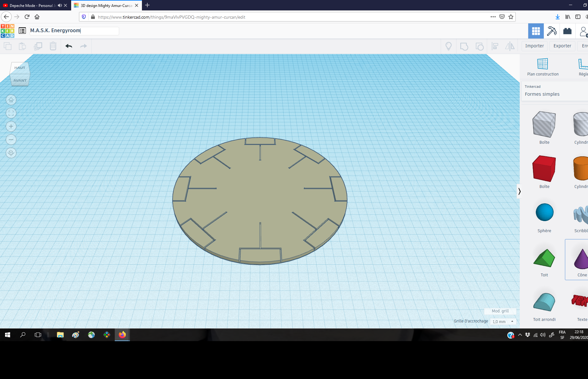Open the designs list icon beside the logo
This screenshot has height=379, width=588.
22,31
